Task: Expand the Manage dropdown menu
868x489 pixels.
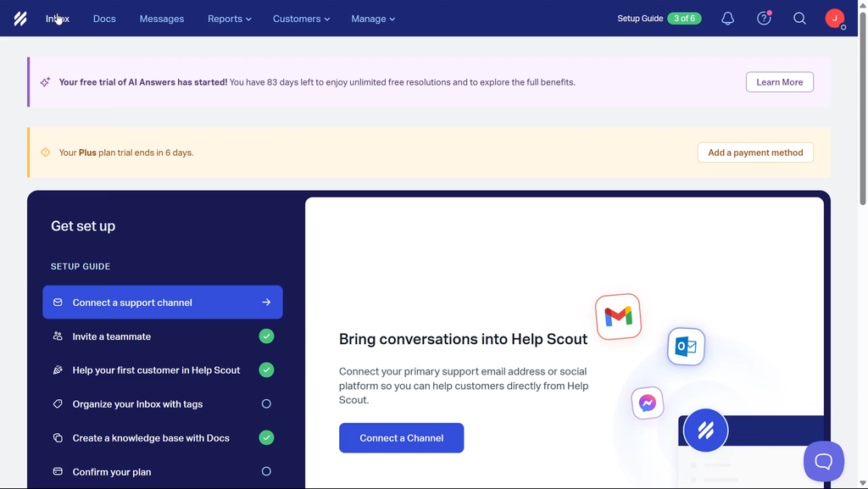Action: click(373, 19)
